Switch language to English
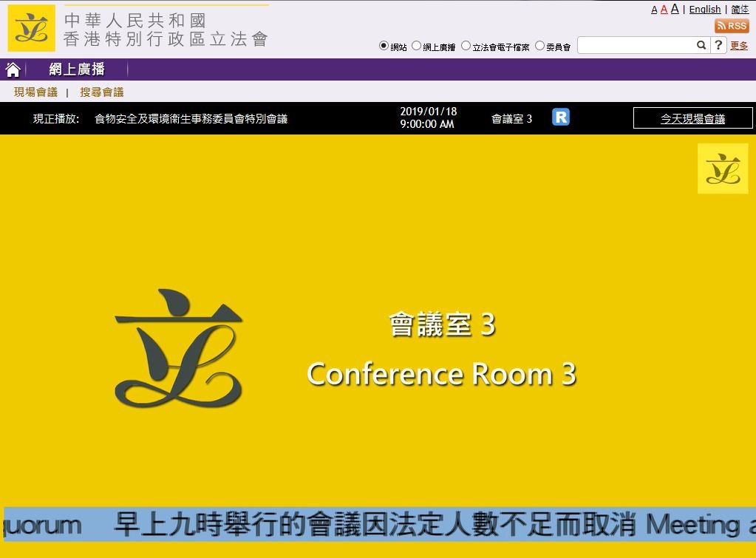 (x=704, y=9)
